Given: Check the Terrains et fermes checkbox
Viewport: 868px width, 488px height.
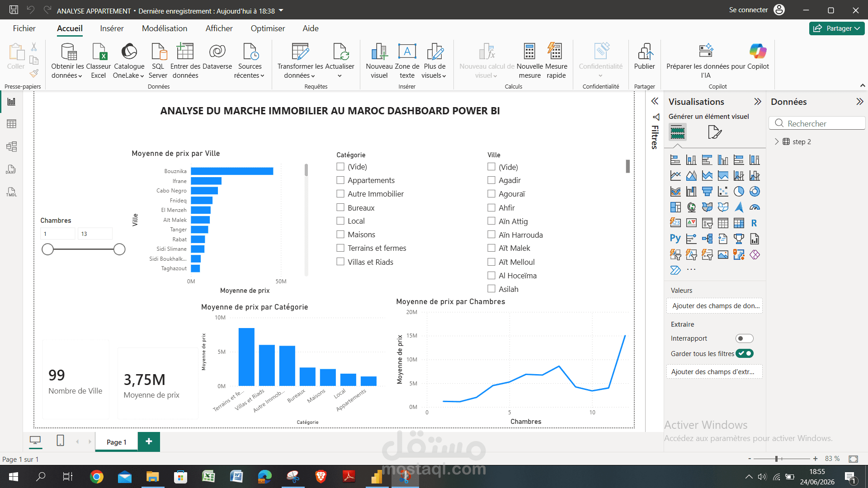Looking at the screenshot, I should tap(340, 248).
